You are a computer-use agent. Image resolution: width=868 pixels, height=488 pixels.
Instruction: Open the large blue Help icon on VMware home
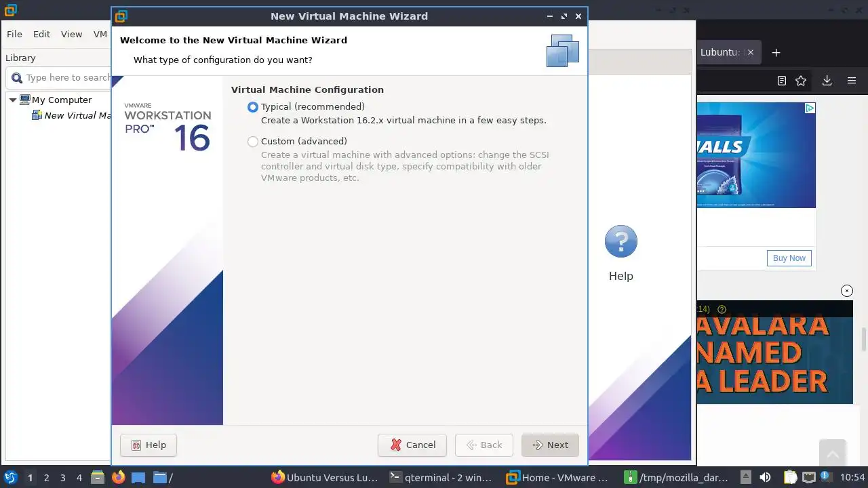(620, 241)
